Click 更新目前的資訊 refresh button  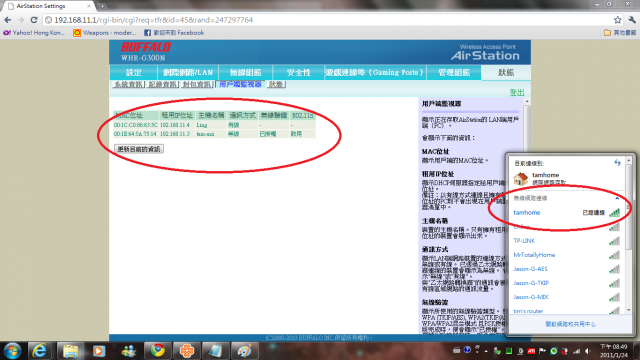tap(139, 149)
